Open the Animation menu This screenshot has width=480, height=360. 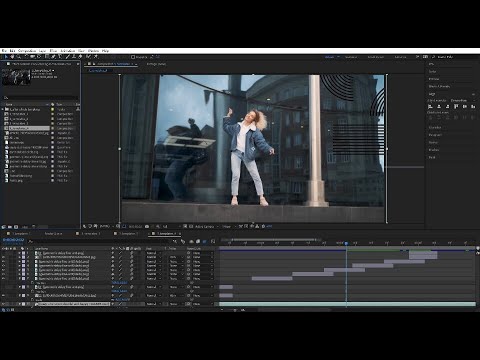tap(67, 51)
